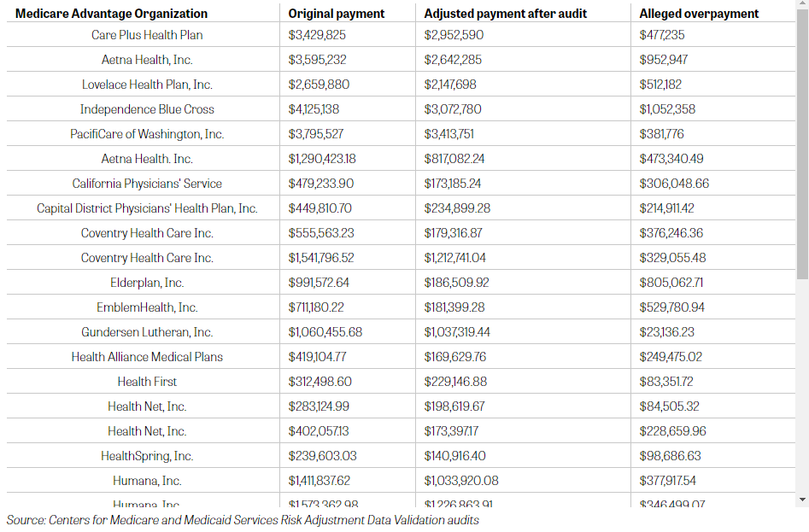Click the Health First organization cell

147,382
